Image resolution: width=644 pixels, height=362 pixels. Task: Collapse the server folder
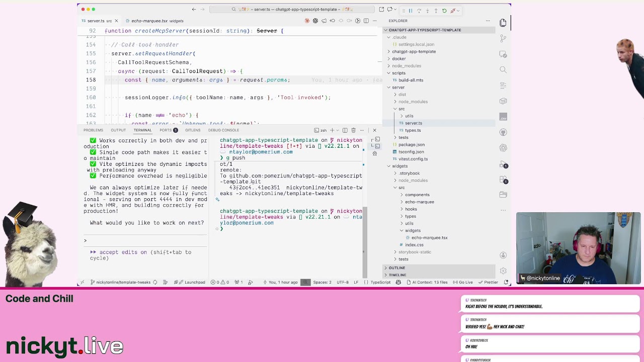point(398,87)
